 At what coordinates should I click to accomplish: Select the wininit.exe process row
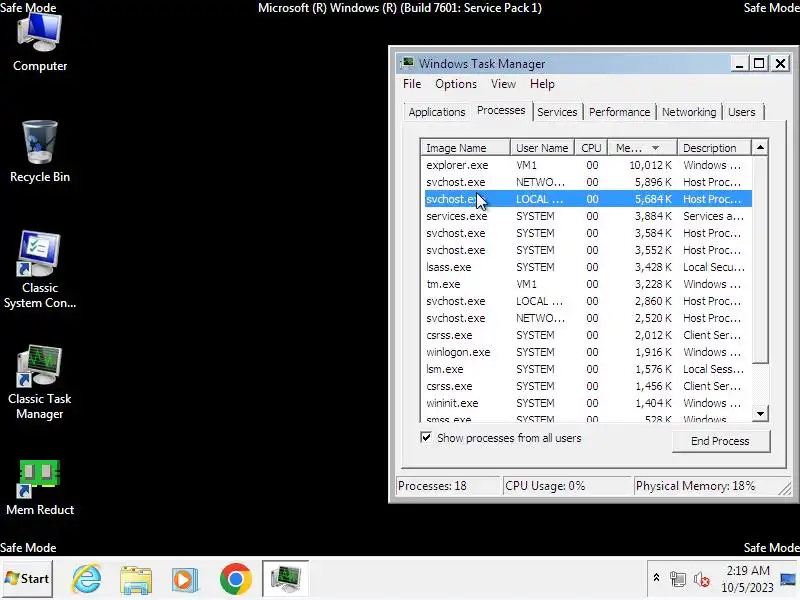587,403
